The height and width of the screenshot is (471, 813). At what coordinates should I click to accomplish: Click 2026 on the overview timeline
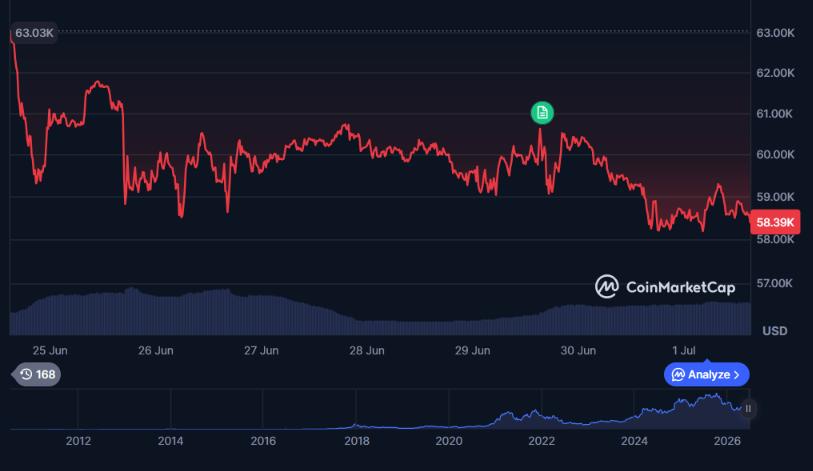(x=727, y=441)
